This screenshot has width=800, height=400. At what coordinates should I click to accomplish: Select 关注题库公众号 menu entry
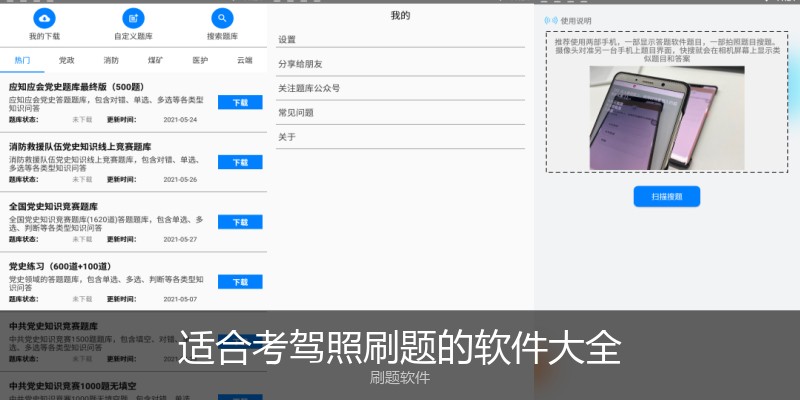pos(401,88)
